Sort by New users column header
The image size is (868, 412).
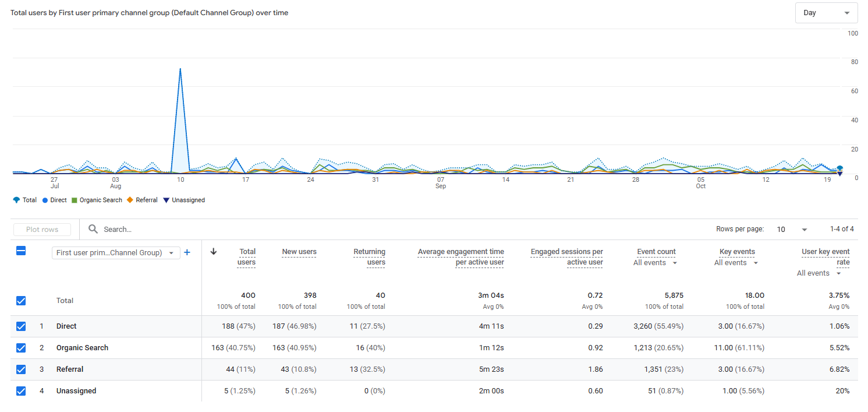tap(299, 252)
